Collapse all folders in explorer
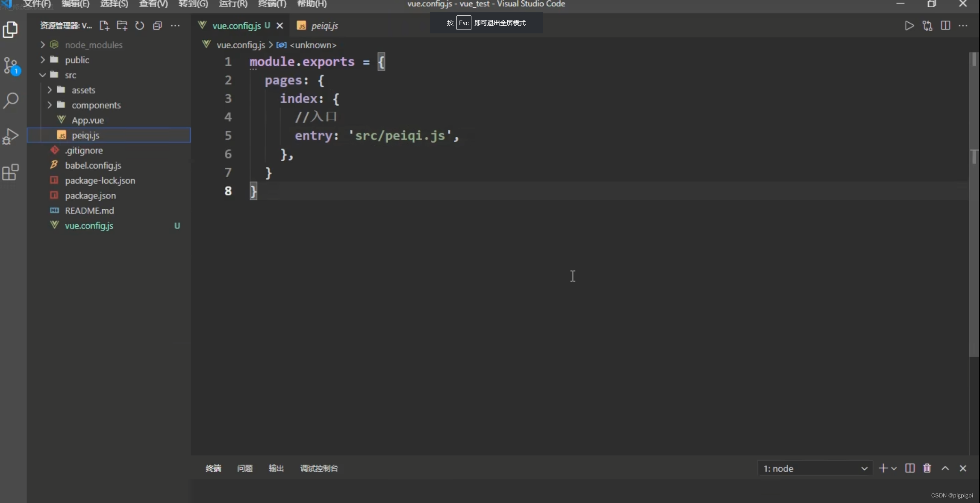The height and width of the screenshot is (503, 980). [157, 26]
